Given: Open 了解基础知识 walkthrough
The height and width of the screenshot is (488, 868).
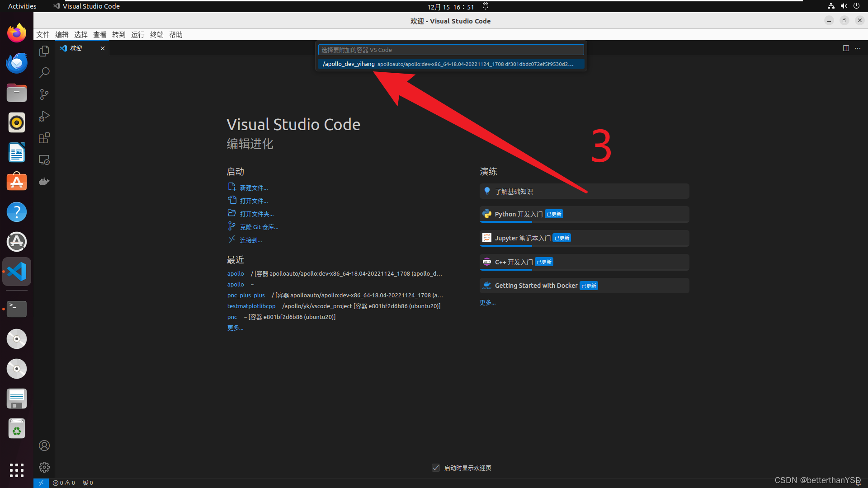Looking at the screenshot, I should (x=584, y=191).
